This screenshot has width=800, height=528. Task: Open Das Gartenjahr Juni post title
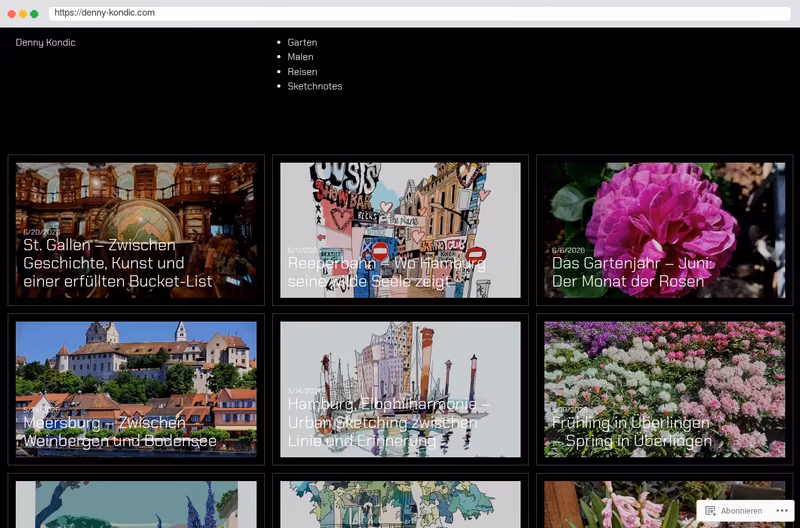point(634,272)
